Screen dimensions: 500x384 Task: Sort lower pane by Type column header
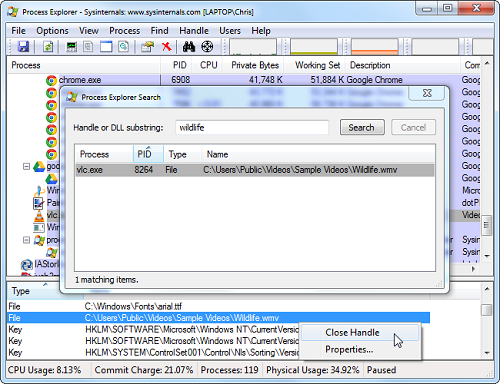[x=45, y=291]
